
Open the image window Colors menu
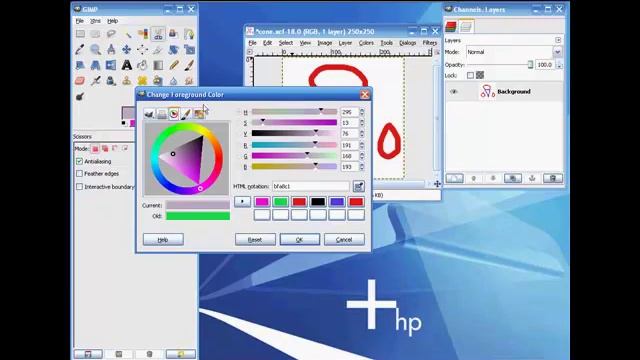[x=366, y=43]
